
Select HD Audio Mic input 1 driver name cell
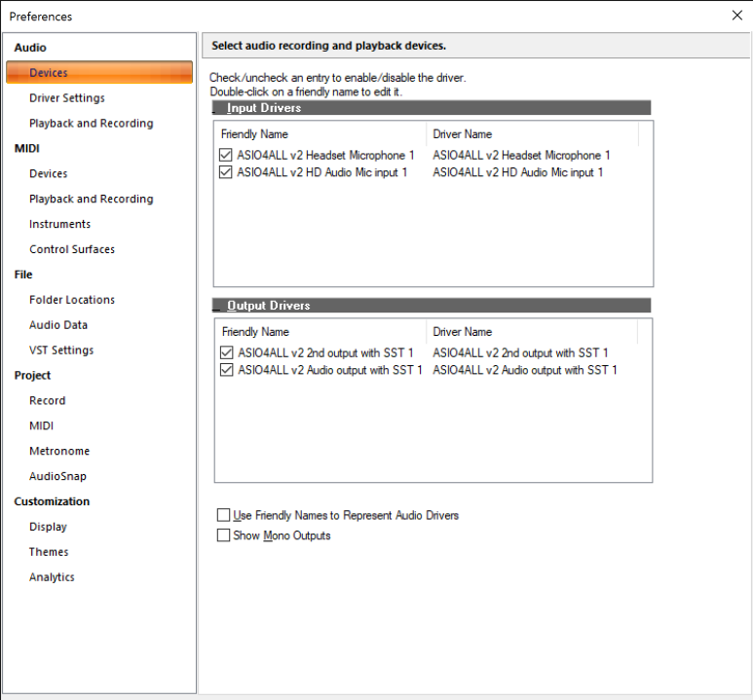[x=517, y=172]
